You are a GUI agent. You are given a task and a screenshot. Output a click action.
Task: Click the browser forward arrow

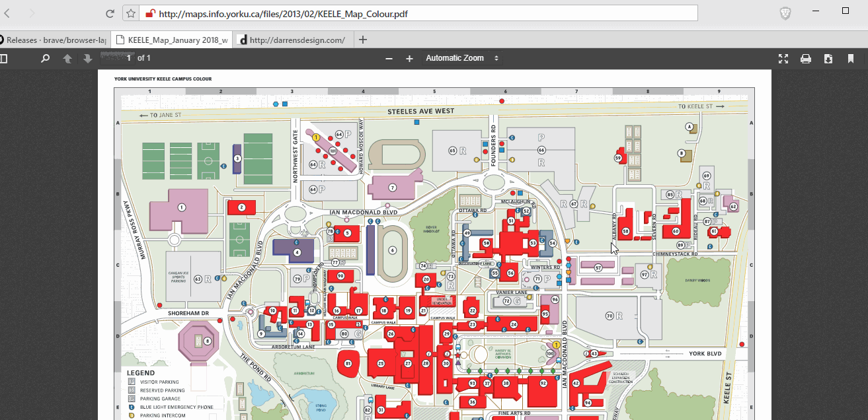32,13
